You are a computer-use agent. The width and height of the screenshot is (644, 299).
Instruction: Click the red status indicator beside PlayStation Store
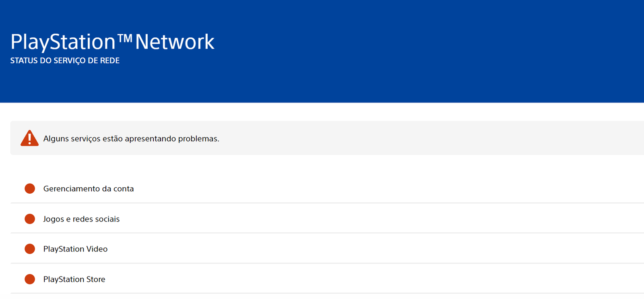click(30, 279)
